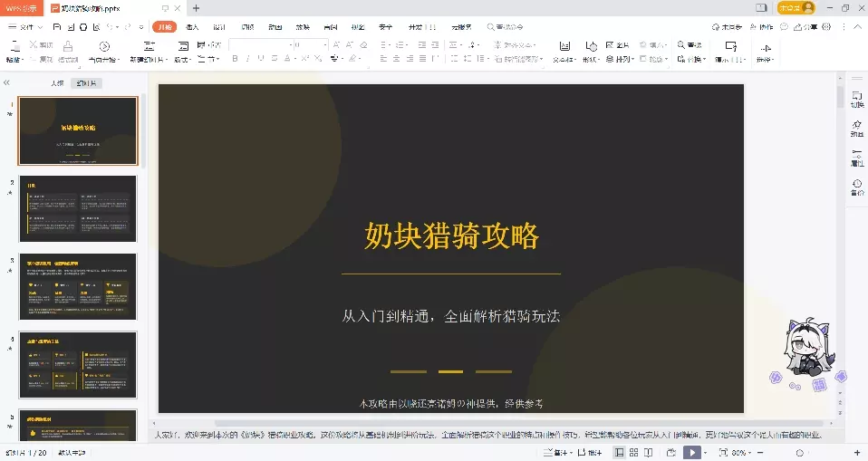
Task: Open the File menu dropdown
Action: 25,26
